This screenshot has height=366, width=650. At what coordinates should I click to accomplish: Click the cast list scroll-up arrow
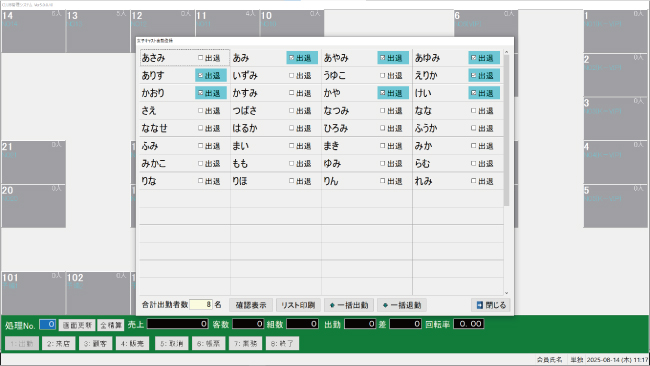pyautogui.click(x=506, y=52)
